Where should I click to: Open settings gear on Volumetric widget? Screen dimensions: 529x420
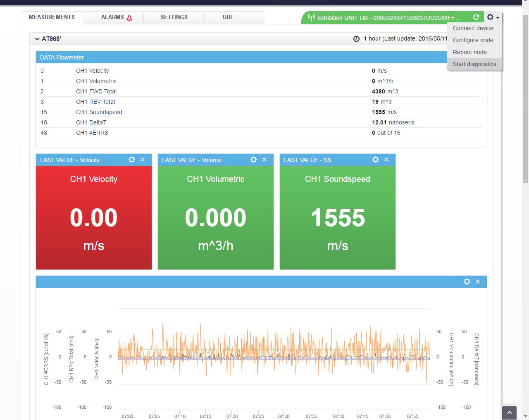(254, 160)
